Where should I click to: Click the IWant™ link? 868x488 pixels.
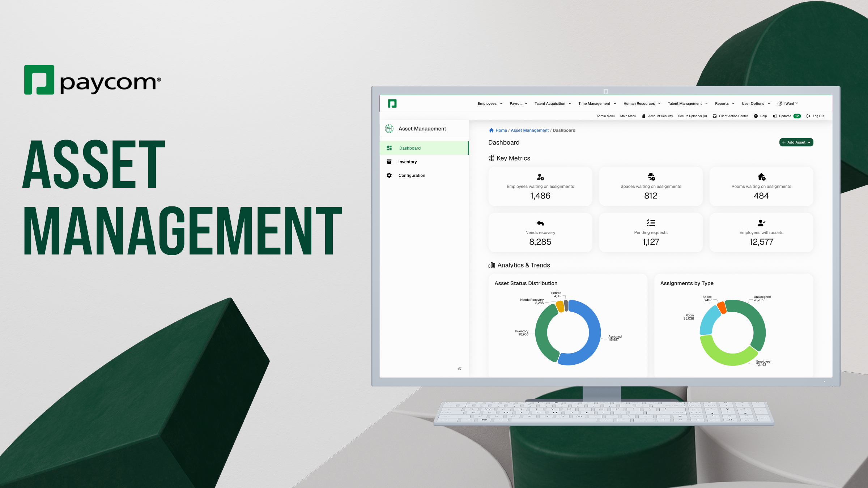click(791, 104)
